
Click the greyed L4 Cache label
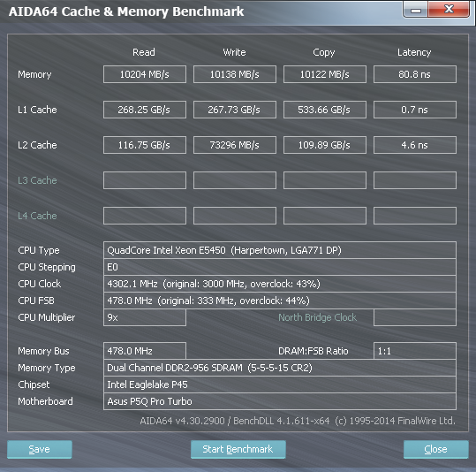pyautogui.click(x=37, y=216)
